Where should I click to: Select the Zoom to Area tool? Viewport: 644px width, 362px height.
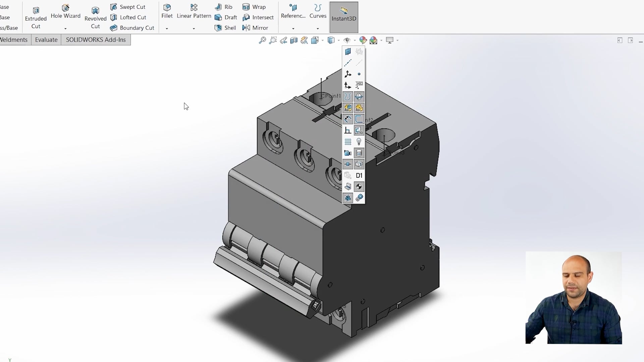273,40
